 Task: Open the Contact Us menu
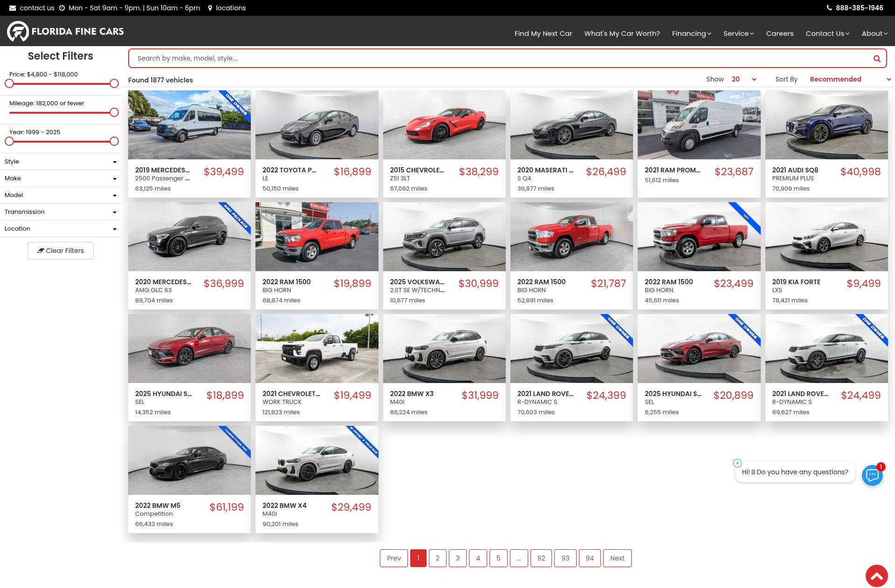pos(827,34)
